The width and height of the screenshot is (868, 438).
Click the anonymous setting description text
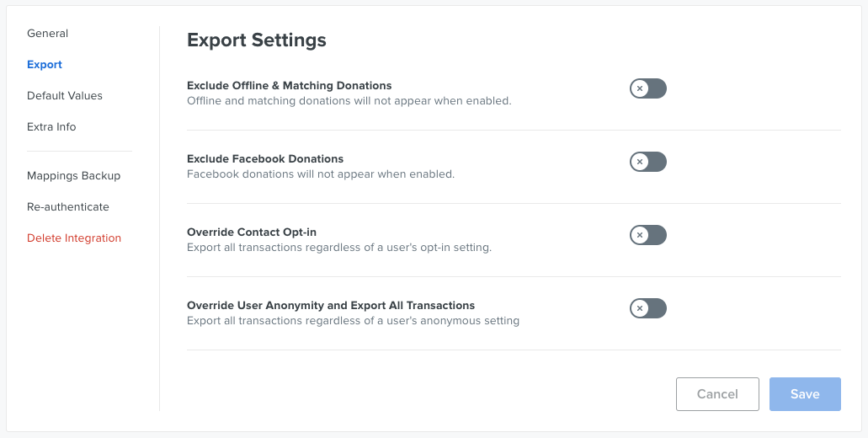pos(353,321)
